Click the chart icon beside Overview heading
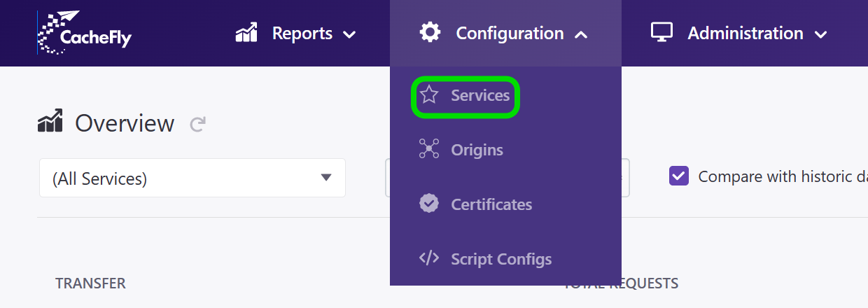Viewport: 868px width, 308px height. pos(50,122)
